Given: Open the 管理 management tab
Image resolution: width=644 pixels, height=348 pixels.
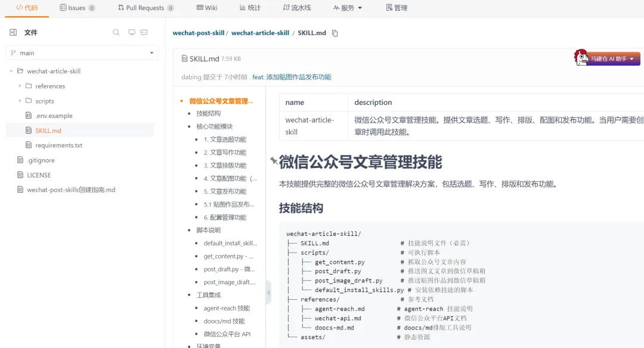Looking at the screenshot, I should pyautogui.click(x=397, y=8).
